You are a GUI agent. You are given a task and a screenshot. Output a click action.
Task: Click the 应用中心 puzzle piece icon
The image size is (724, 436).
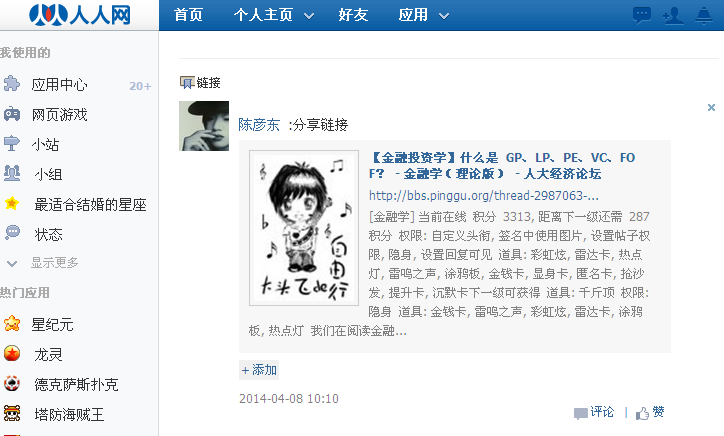[x=12, y=84]
